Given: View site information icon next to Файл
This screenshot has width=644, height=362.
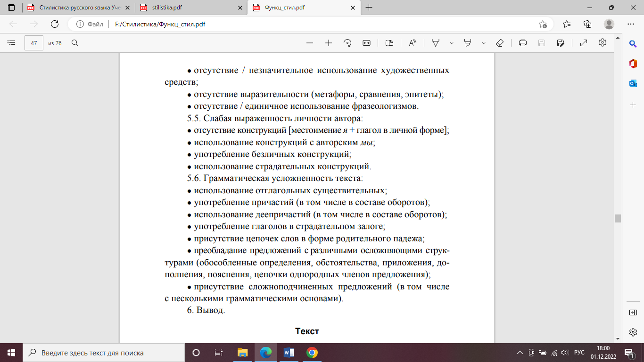Looking at the screenshot, I should point(80,24).
